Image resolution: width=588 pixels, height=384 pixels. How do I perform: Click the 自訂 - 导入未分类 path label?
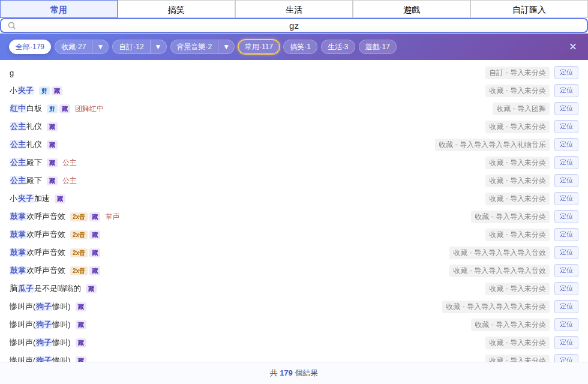517,73
